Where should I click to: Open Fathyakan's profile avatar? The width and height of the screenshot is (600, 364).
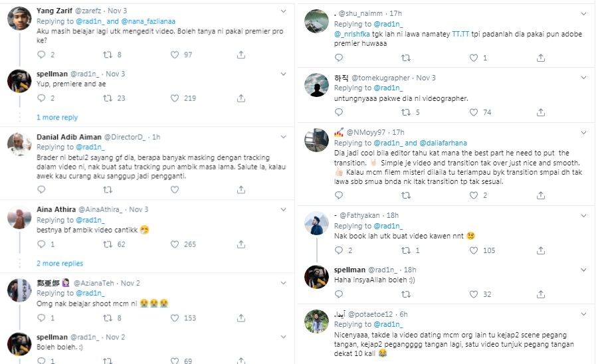pos(316,224)
